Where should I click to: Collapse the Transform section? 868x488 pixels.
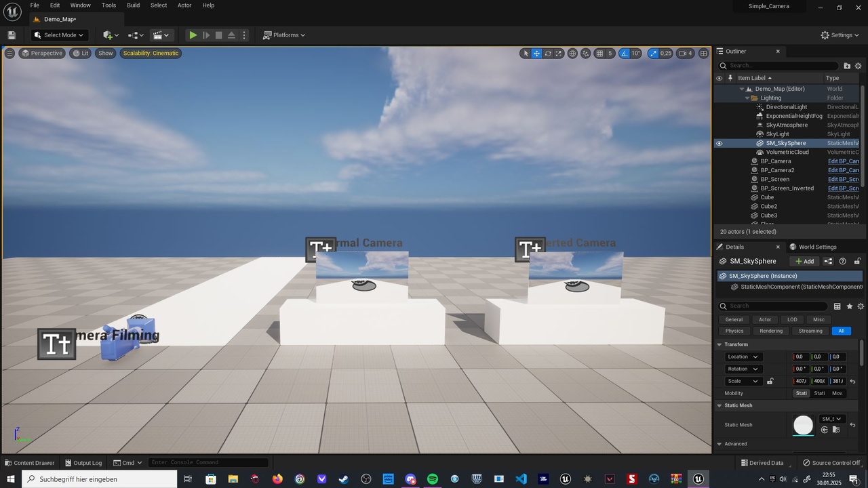point(719,345)
